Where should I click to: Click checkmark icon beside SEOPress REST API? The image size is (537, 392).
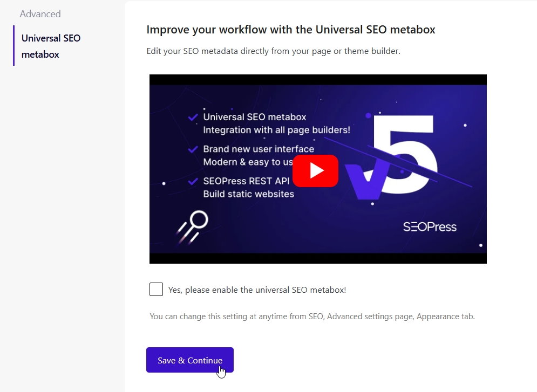pyautogui.click(x=193, y=181)
